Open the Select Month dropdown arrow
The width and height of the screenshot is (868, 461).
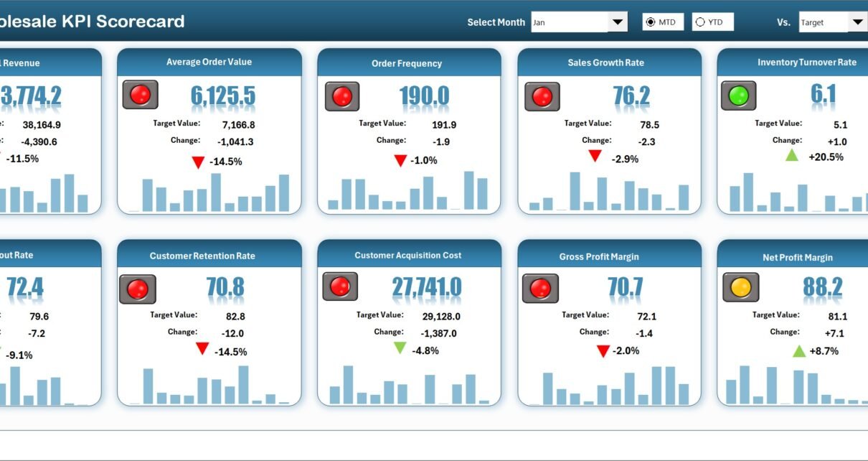click(618, 22)
